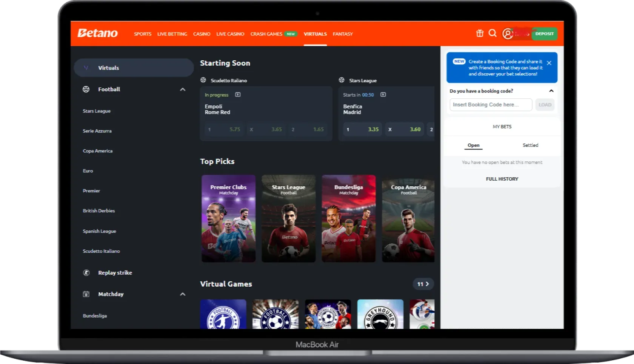Click live stream icon on Empoli match

point(238,95)
